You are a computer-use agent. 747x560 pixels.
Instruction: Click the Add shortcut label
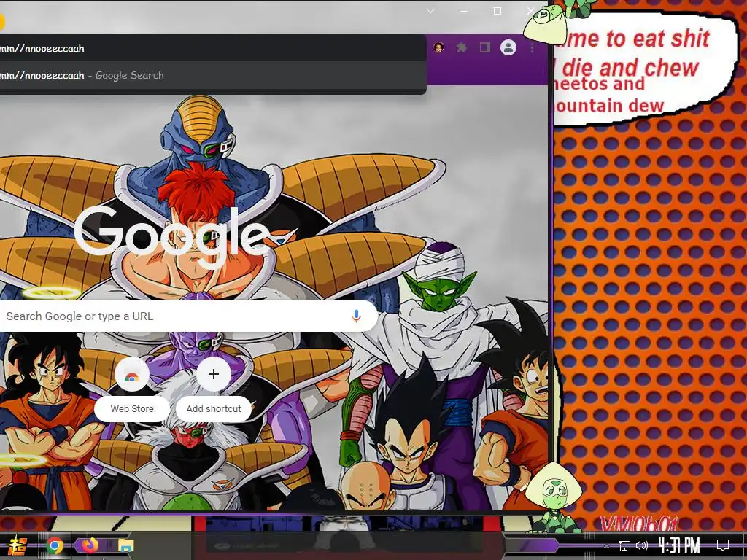coord(214,408)
